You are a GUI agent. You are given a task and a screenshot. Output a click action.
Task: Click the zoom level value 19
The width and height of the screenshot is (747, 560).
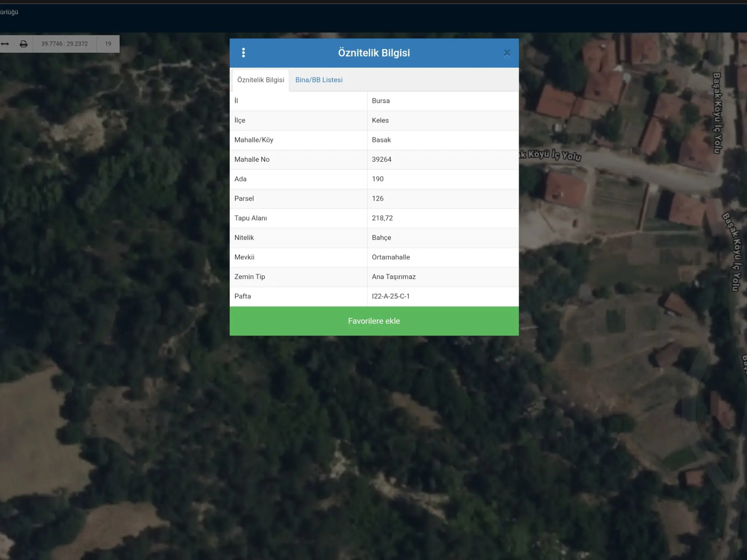pyautogui.click(x=108, y=44)
